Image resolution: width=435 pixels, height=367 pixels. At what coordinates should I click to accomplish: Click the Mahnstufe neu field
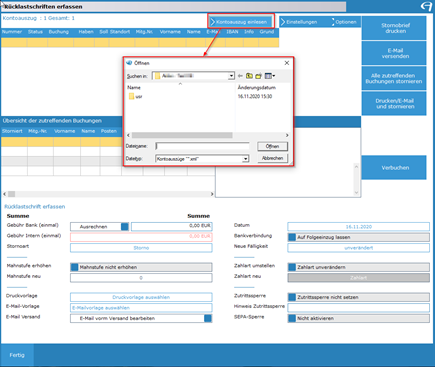[141, 278]
